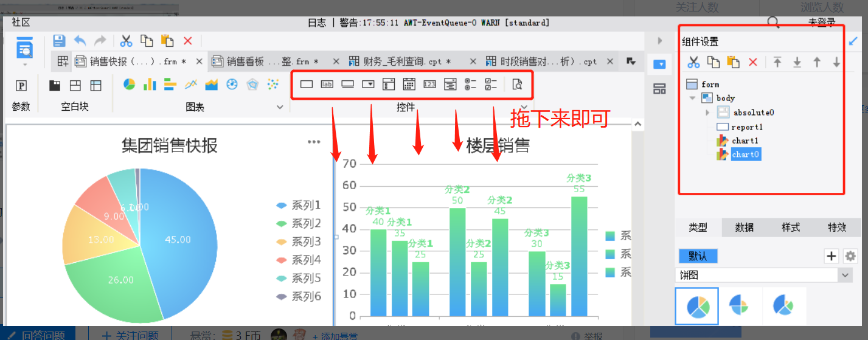Close the 财务_毛利查询.cpt tab
The image size is (868, 340).
click(473, 61)
